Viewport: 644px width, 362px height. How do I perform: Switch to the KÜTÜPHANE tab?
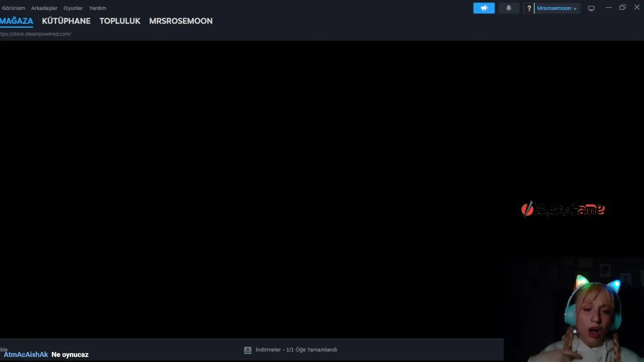66,21
